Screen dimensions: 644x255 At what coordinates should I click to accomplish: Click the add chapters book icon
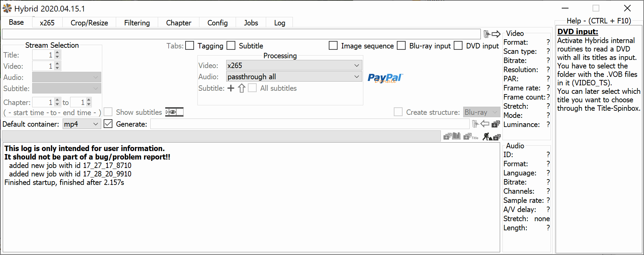[x=452, y=136]
